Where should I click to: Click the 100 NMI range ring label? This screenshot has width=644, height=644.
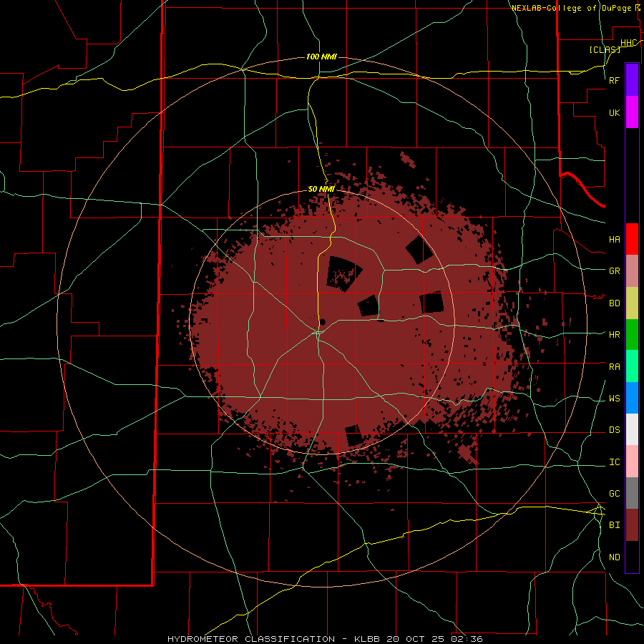(321, 57)
